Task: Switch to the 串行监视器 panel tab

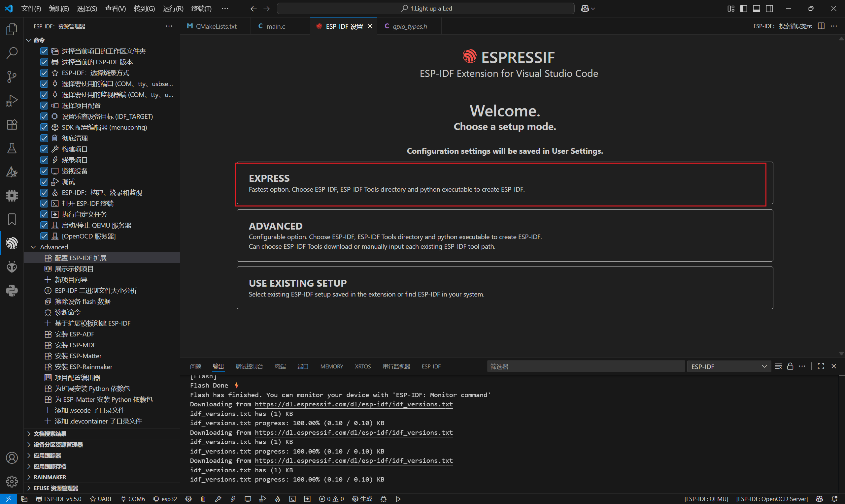Action: pos(396,366)
